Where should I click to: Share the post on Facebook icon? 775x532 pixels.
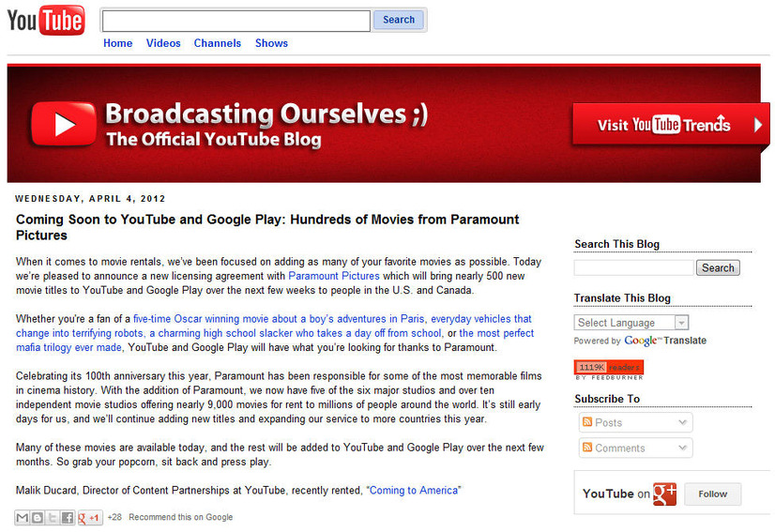68,517
